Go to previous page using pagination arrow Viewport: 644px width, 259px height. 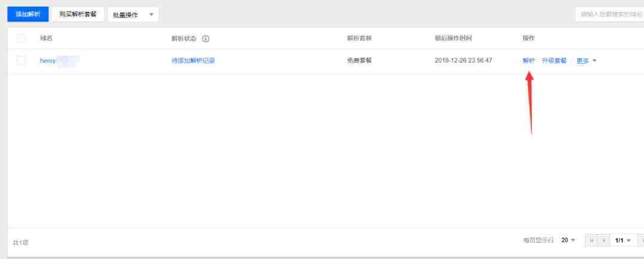(603, 241)
